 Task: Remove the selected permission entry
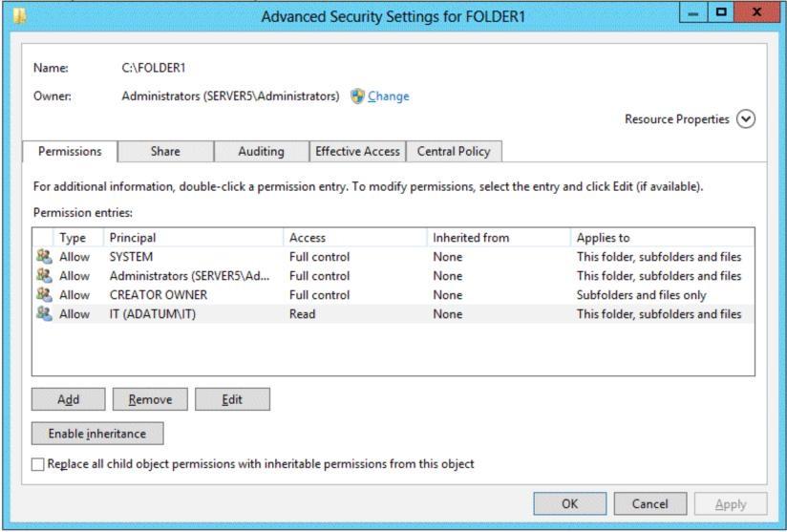click(150, 399)
